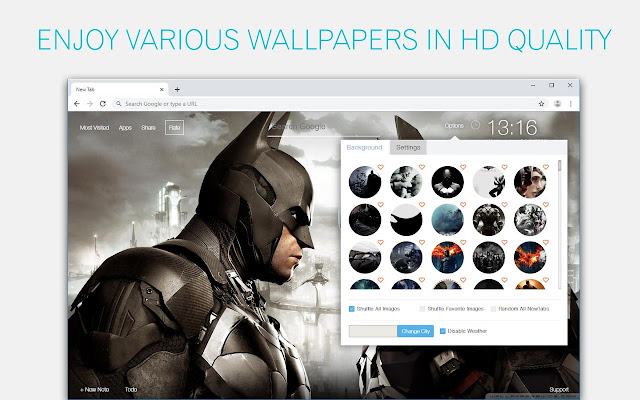The width and height of the screenshot is (640, 400).
Task: Go back with the browser back arrow
Action: 77,104
